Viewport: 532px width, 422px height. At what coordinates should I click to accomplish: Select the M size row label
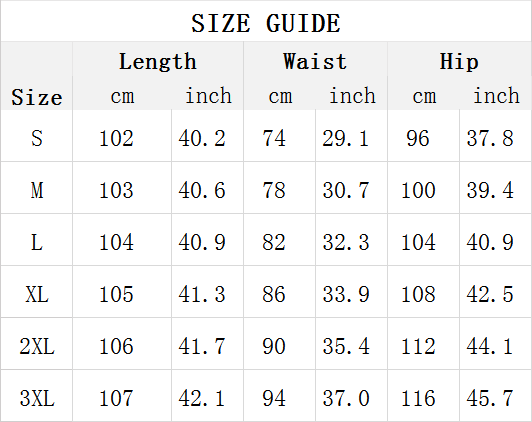click(x=37, y=190)
